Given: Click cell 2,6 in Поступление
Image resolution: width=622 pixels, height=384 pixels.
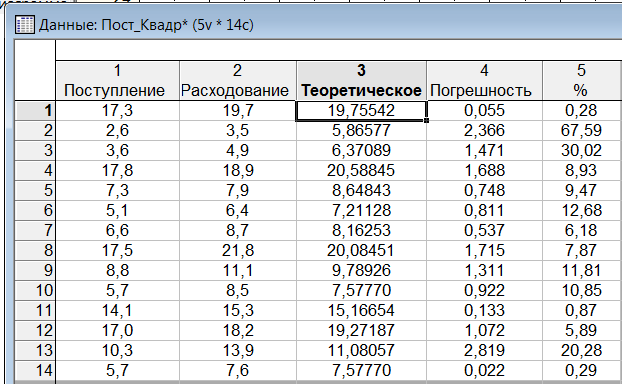Looking at the screenshot, I should pos(117,131).
